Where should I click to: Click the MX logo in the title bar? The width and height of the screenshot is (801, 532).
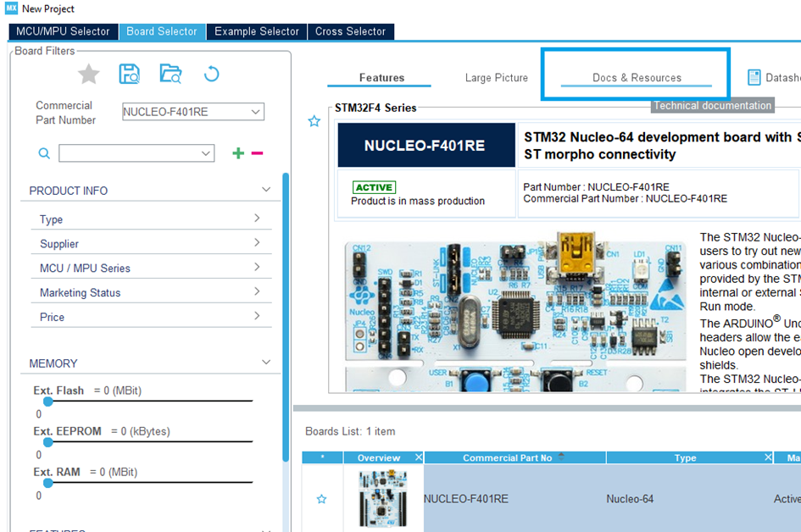point(9,8)
